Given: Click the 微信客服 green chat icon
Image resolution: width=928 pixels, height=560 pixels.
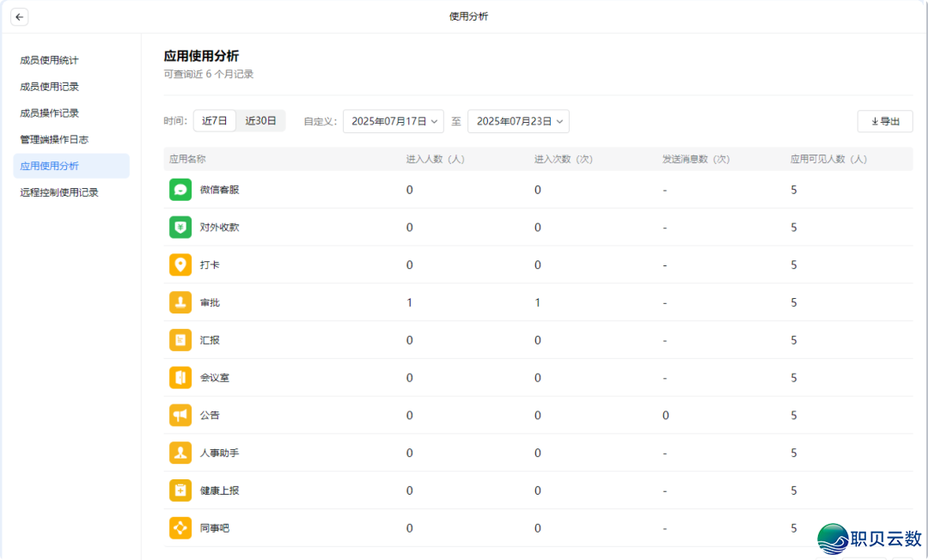Looking at the screenshot, I should click(180, 190).
